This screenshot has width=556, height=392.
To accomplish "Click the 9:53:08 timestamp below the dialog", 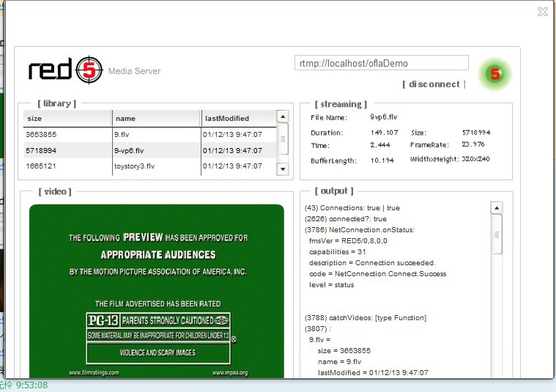I will point(31,385).
